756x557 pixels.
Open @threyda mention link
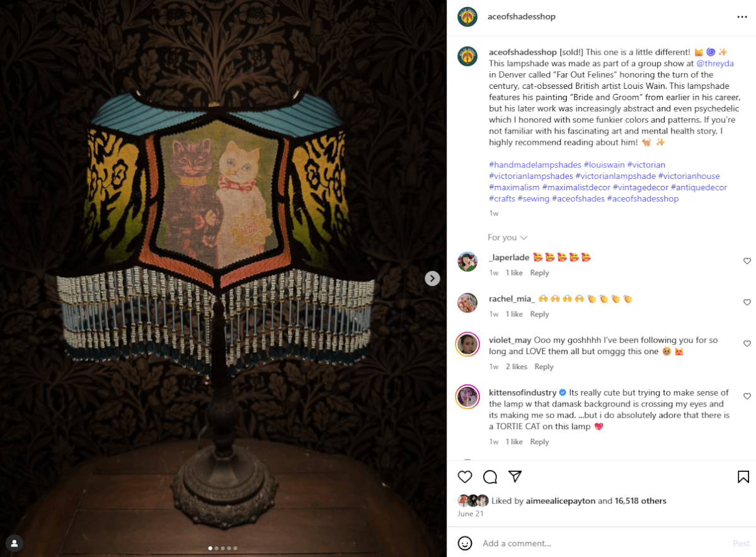coord(715,64)
